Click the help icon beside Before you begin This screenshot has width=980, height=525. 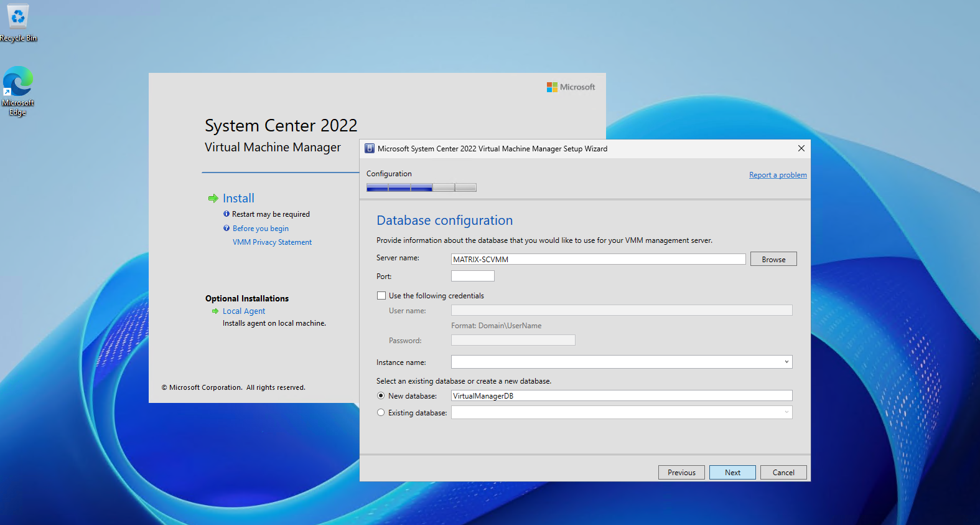[x=226, y=228]
